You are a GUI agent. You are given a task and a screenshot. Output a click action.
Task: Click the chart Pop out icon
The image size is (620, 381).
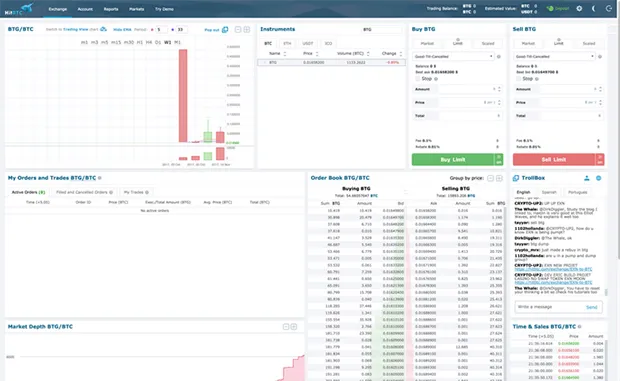225,30
